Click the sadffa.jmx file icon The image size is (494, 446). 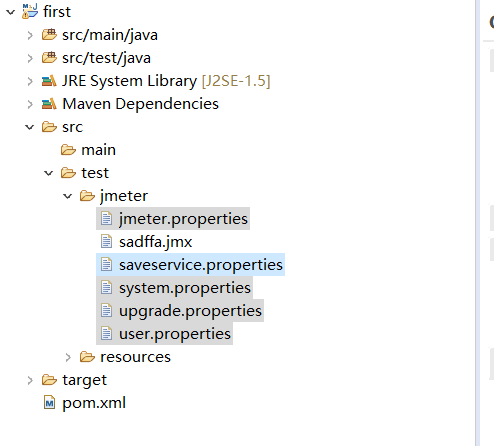click(x=106, y=242)
